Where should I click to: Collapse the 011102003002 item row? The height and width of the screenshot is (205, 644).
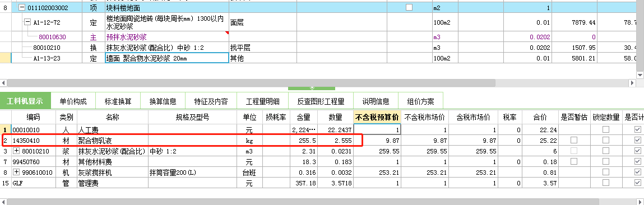point(22,7)
